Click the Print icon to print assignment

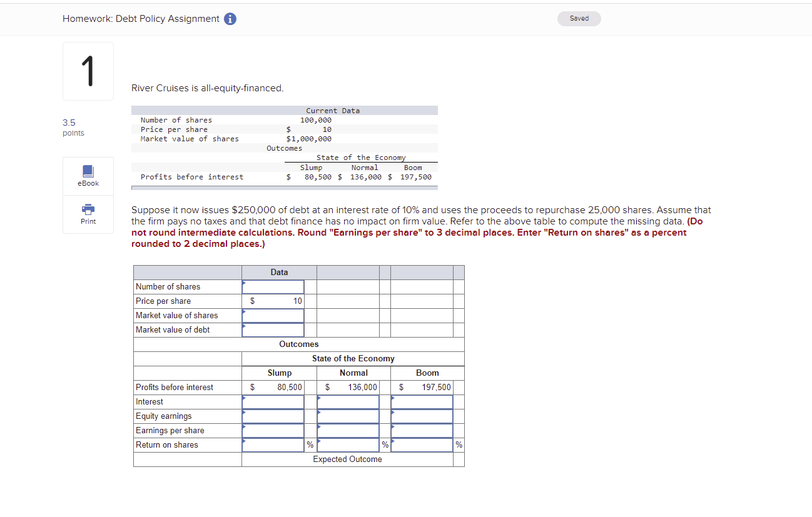88,214
